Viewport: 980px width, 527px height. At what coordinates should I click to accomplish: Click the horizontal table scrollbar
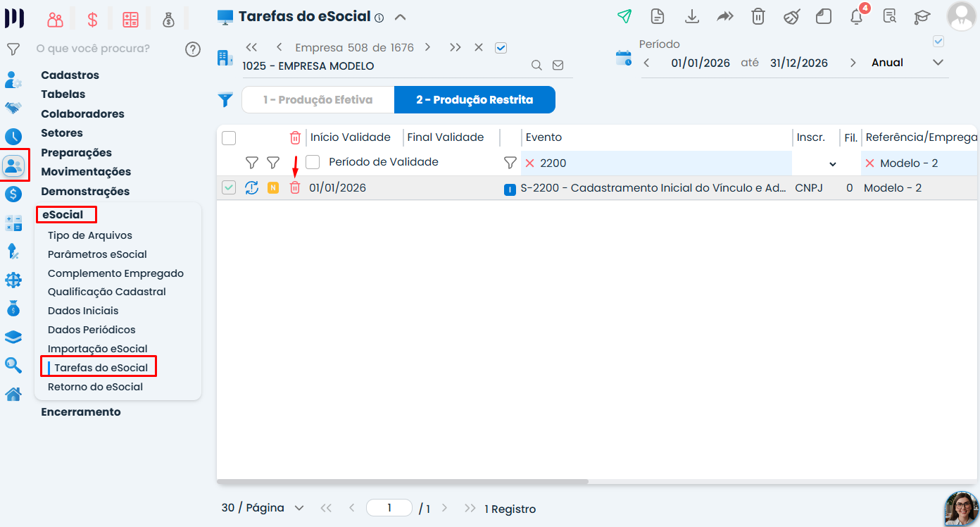402,482
